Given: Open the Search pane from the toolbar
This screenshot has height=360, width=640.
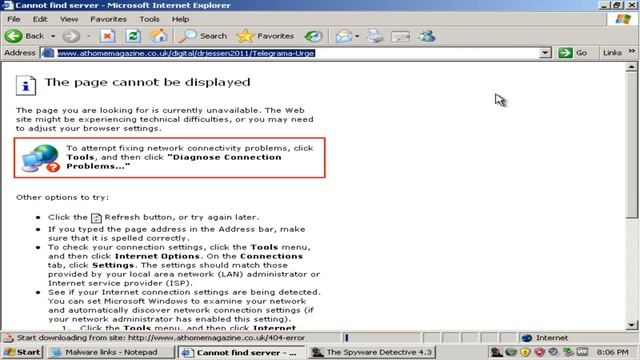Looking at the screenshot, I should [203, 36].
